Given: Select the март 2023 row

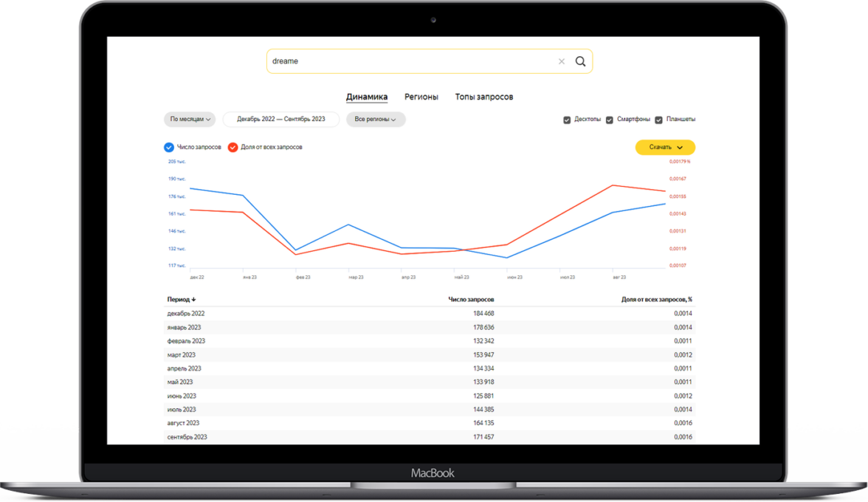Looking at the screenshot, I should click(x=430, y=355).
